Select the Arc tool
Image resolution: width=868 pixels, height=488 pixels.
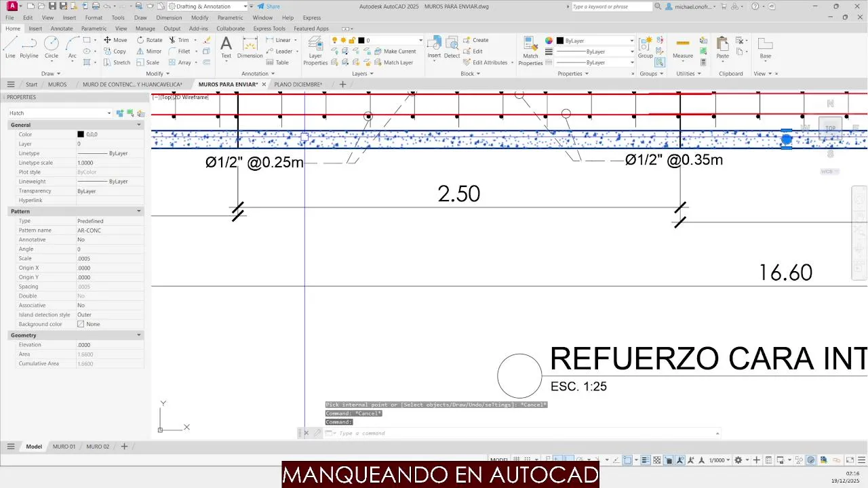pos(73,47)
